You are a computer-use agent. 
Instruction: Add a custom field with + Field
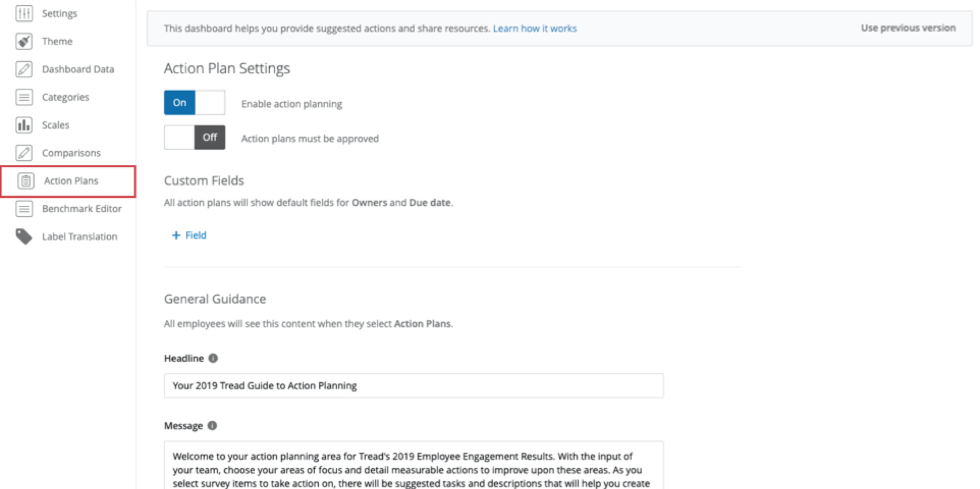pyautogui.click(x=189, y=235)
